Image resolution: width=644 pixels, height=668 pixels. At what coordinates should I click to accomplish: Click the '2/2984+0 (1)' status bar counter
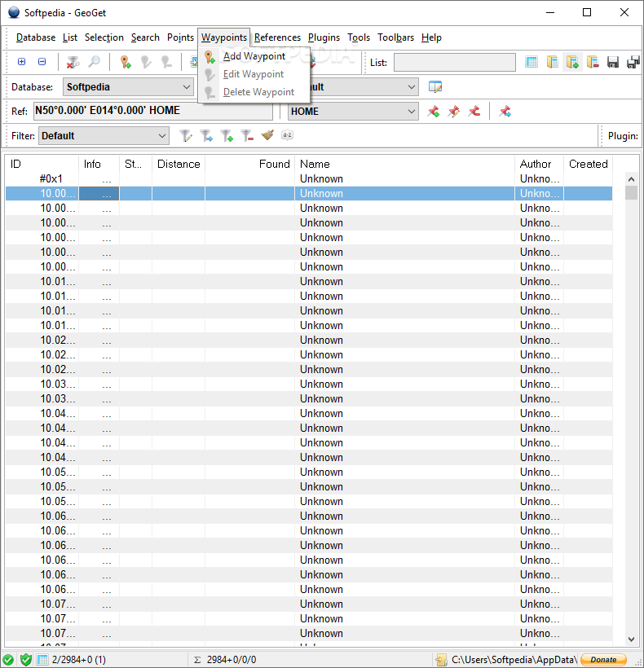click(78, 660)
